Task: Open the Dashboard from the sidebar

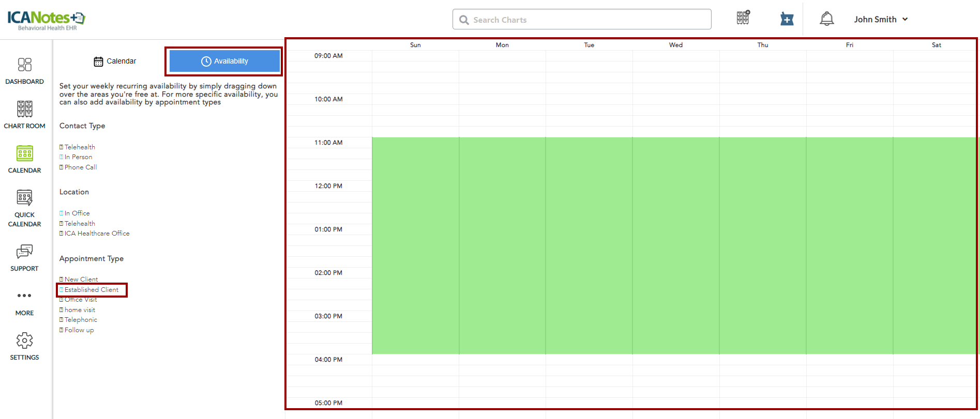Action: (24, 70)
